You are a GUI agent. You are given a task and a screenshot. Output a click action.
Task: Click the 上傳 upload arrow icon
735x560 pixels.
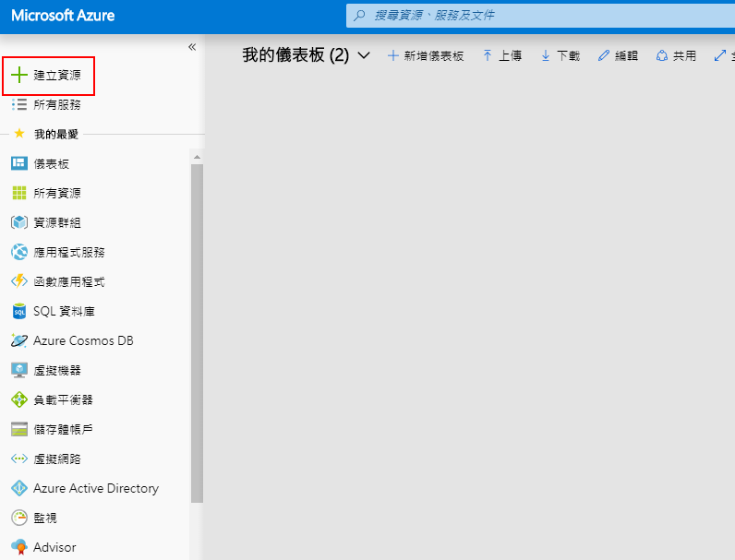point(488,55)
